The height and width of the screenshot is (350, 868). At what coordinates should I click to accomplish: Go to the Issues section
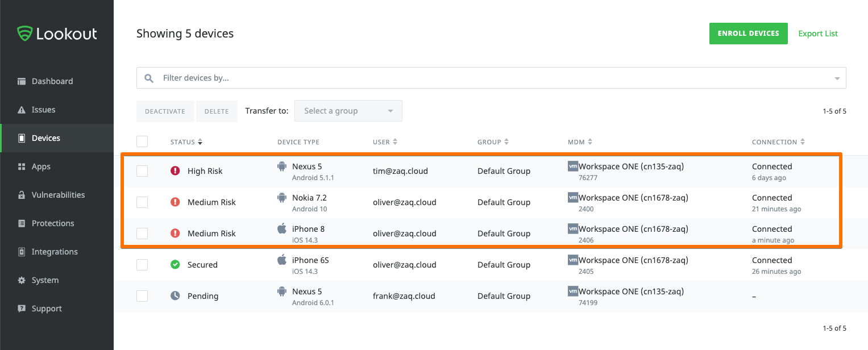[x=57, y=110]
